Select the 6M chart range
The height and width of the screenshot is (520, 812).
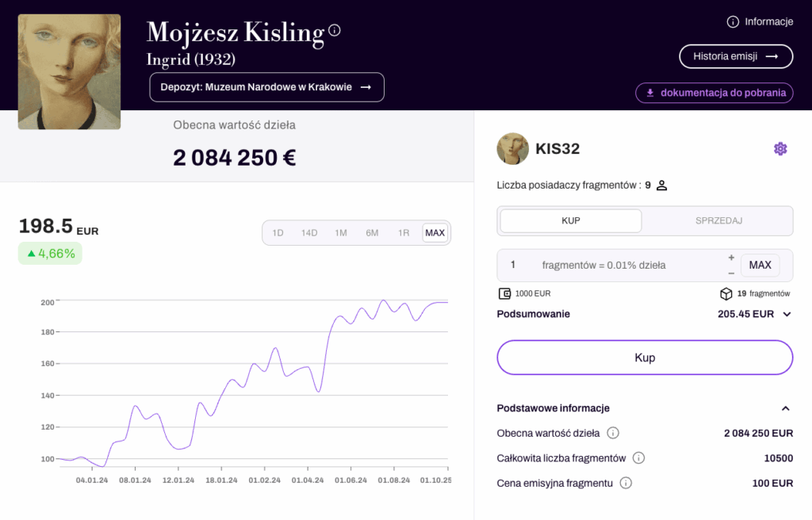pyautogui.click(x=372, y=233)
